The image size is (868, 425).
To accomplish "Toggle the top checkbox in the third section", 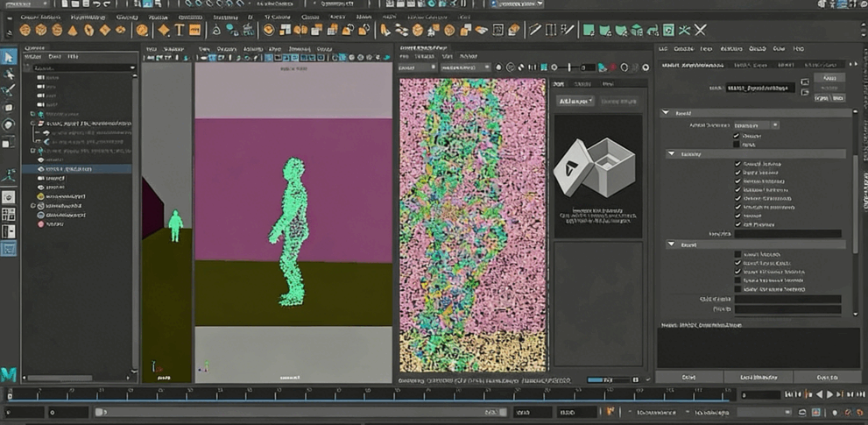I will coord(737,255).
